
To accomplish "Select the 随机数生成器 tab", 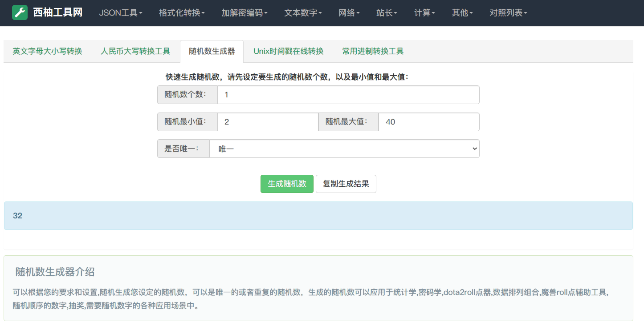I will (x=212, y=51).
